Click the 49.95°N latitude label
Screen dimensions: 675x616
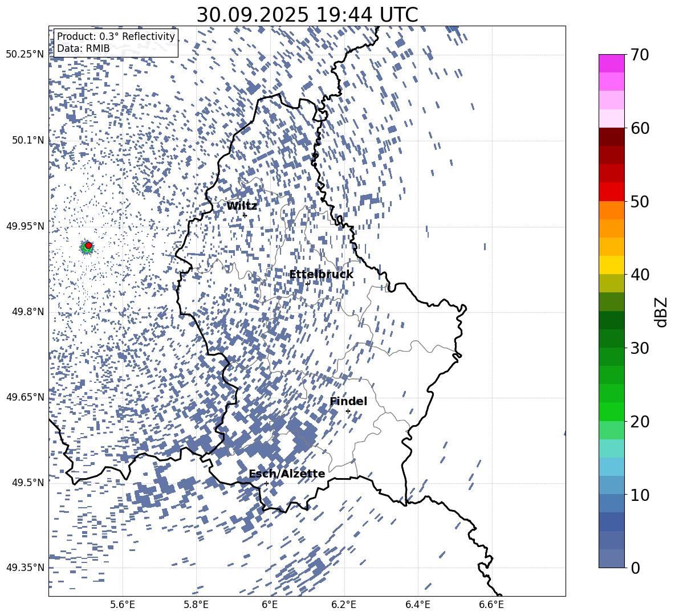(25, 226)
